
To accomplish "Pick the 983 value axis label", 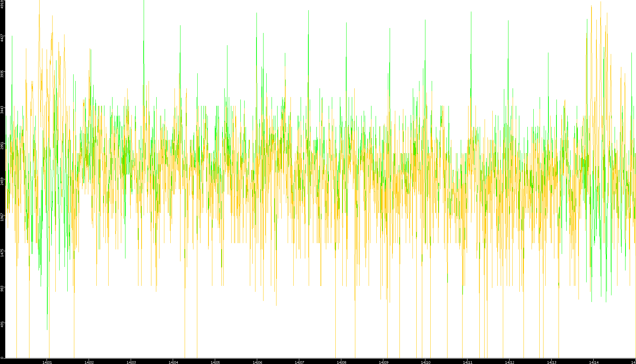I will click(2, 288).
